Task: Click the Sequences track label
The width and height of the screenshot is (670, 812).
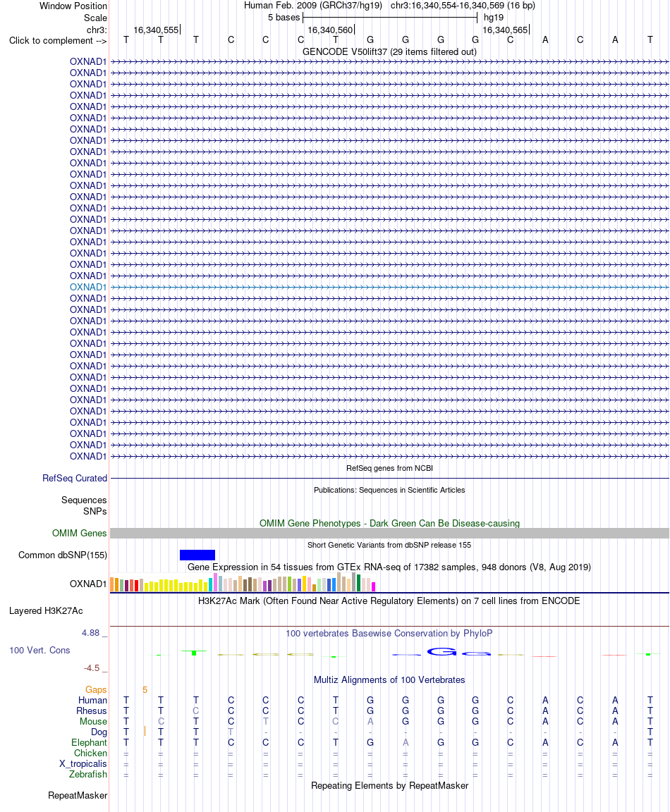Action: pyautogui.click(x=84, y=500)
